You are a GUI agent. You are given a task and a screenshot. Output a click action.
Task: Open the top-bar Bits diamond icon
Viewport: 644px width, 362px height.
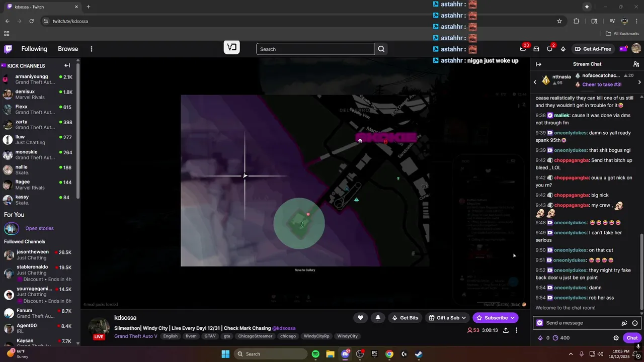(563, 49)
